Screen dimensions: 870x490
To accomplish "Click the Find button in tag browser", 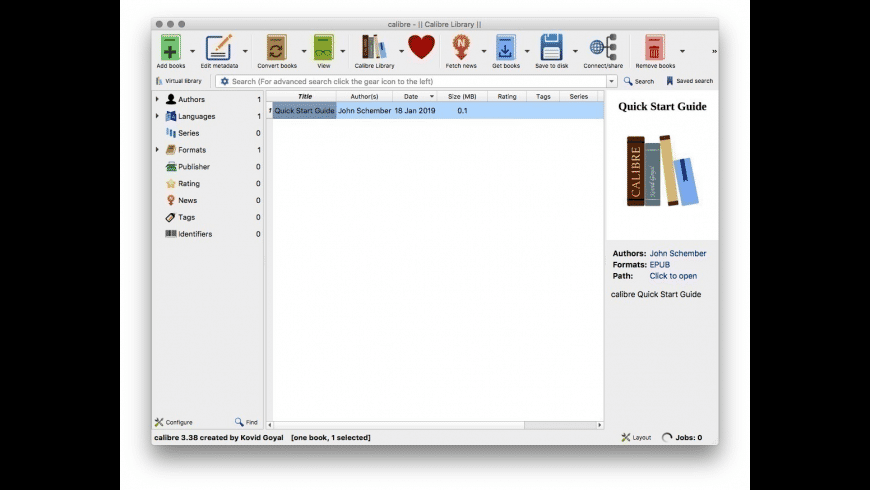I will (x=246, y=422).
